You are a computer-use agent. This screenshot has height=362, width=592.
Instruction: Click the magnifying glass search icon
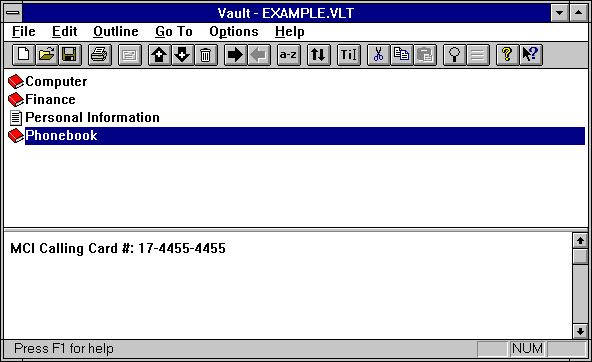pos(455,55)
